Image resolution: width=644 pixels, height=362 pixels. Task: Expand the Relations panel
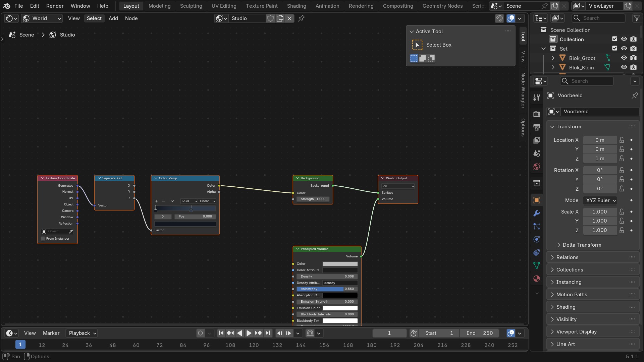pyautogui.click(x=592, y=257)
